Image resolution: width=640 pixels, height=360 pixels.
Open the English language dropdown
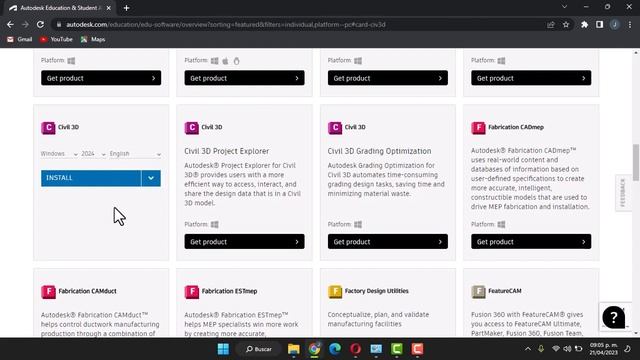point(135,154)
